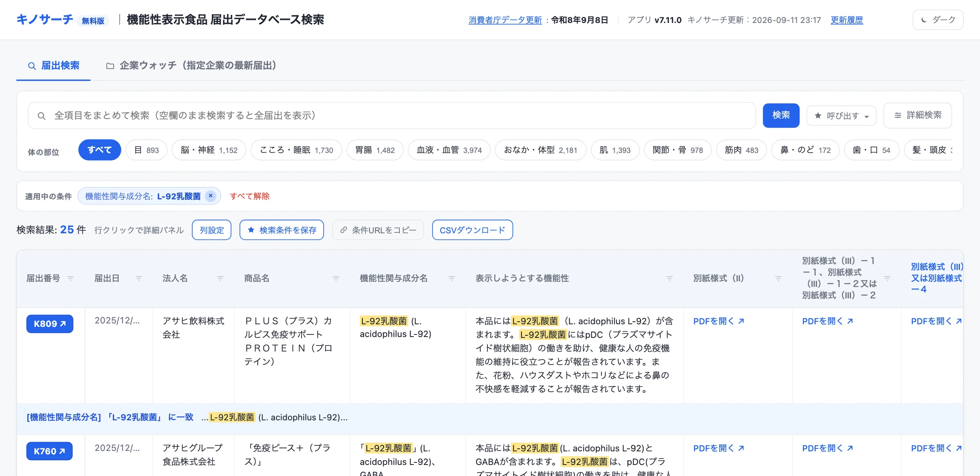The width and height of the screenshot is (980, 476).
Task: Filter by 肌 1,393 chip
Action: tap(615, 150)
